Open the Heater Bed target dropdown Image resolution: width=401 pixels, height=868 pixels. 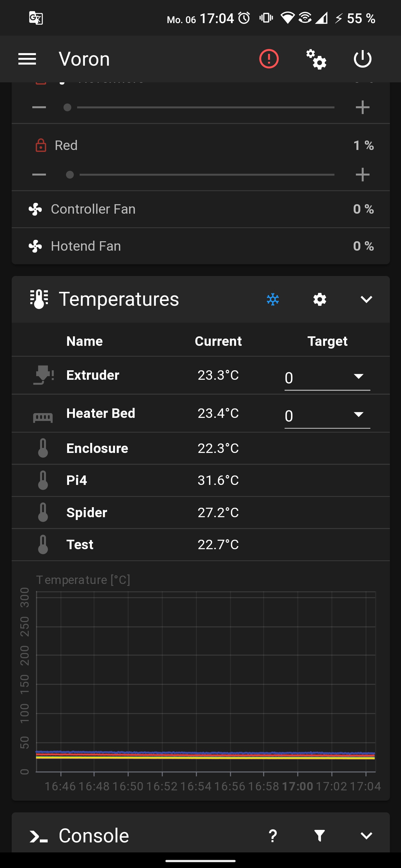pyautogui.click(x=358, y=415)
